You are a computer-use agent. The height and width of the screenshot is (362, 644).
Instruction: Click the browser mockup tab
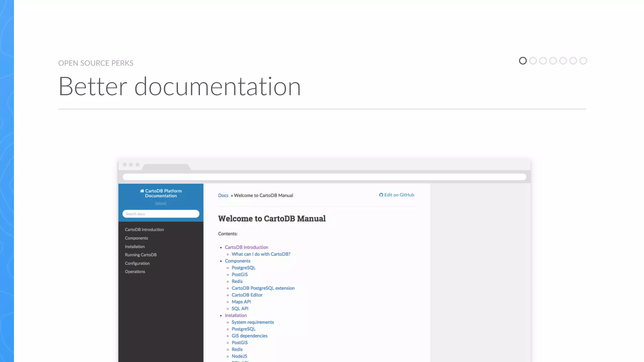pyautogui.click(x=166, y=167)
